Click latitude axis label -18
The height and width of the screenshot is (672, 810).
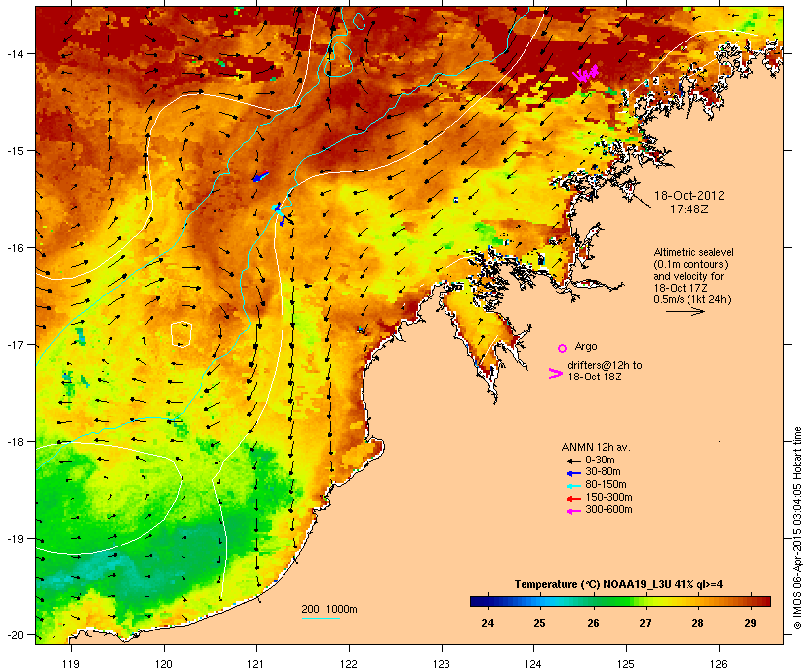[15, 442]
